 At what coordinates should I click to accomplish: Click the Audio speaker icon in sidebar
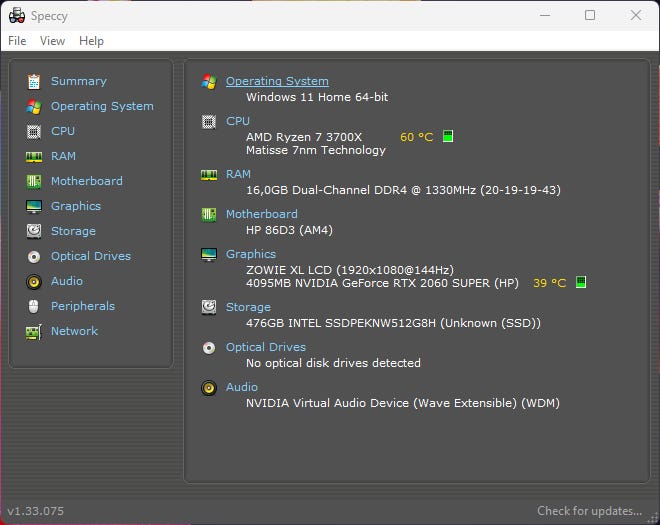pyautogui.click(x=34, y=281)
